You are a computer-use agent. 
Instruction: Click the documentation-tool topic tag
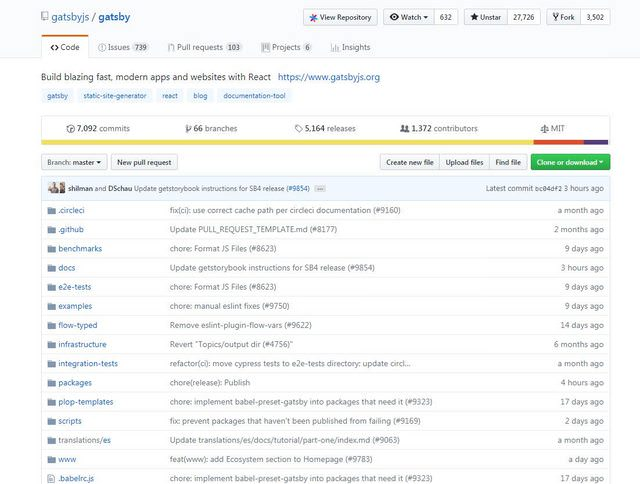[254, 96]
